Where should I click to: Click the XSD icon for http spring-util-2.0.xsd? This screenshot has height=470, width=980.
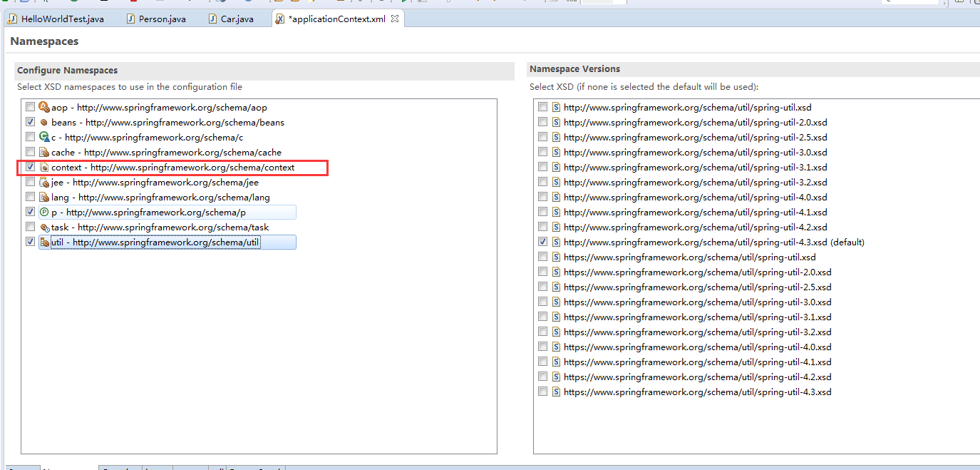pos(556,122)
